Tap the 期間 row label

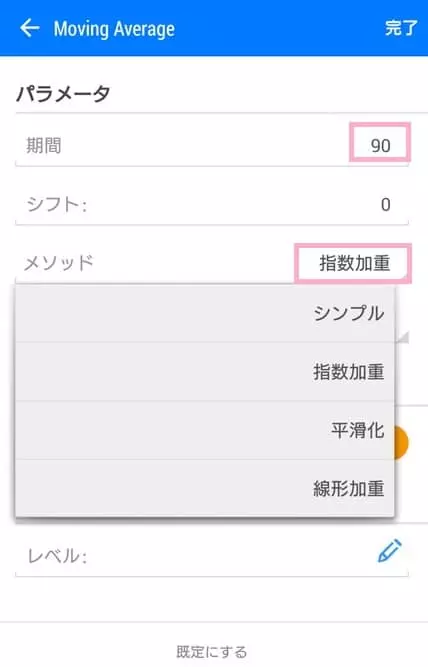click(44, 145)
